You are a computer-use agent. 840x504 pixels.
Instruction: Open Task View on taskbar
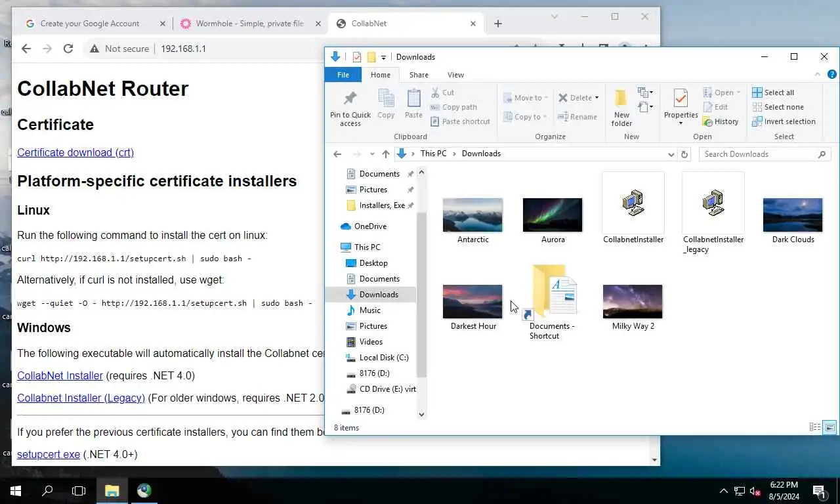(x=79, y=490)
